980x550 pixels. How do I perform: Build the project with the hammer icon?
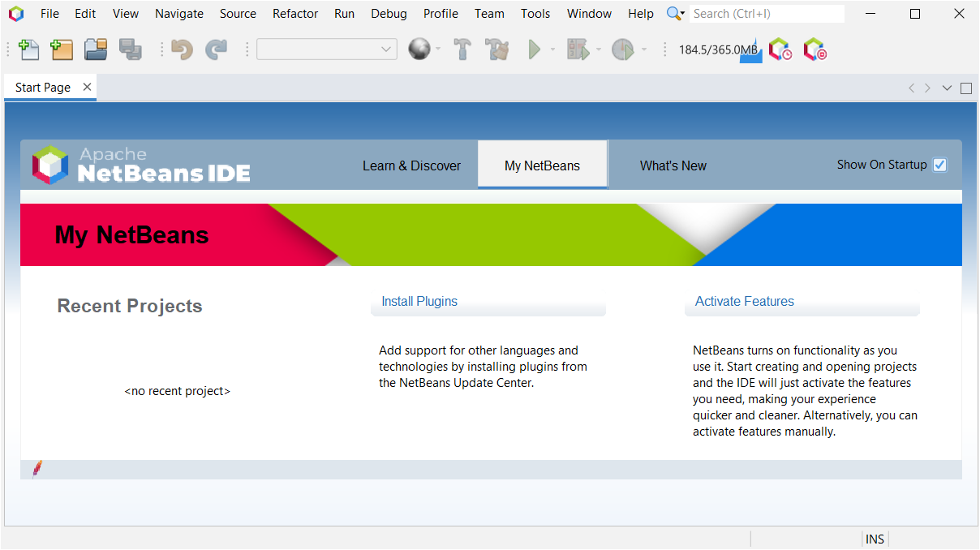(462, 49)
